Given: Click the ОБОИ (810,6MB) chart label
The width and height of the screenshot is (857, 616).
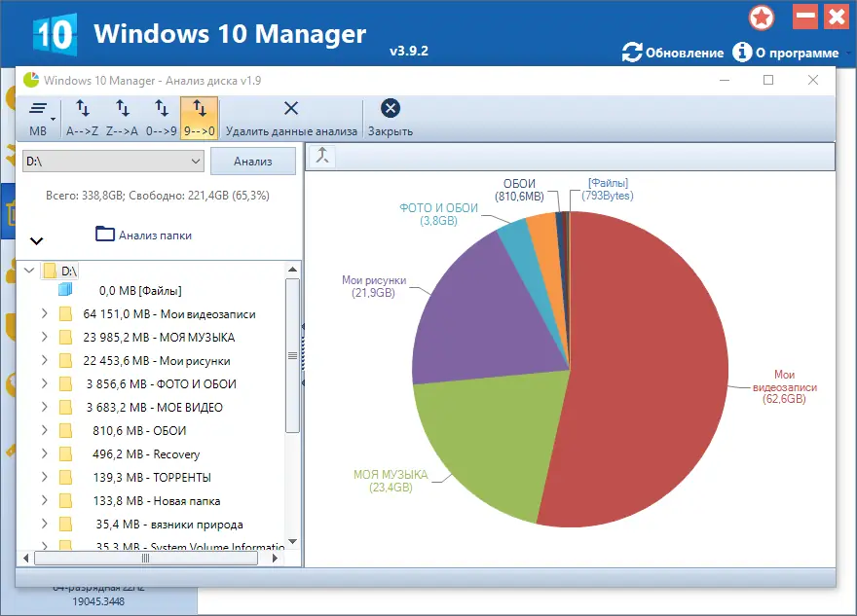Looking at the screenshot, I should click(x=519, y=190).
